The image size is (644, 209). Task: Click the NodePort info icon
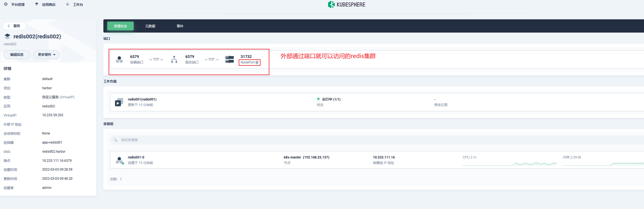pyautogui.click(x=257, y=63)
